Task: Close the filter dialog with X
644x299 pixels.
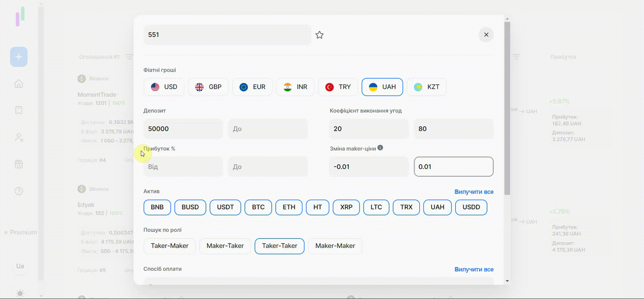Action: [x=486, y=35]
